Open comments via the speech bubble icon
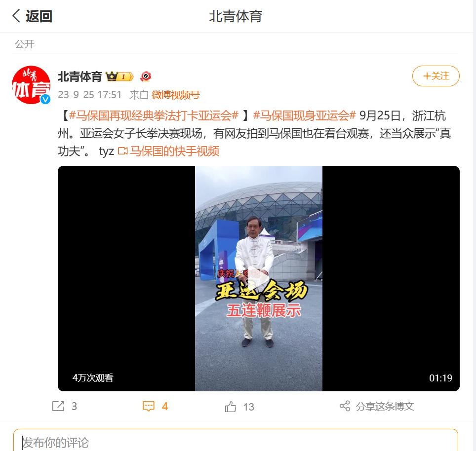Image resolution: width=476 pixels, height=451 pixels. pos(149,406)
